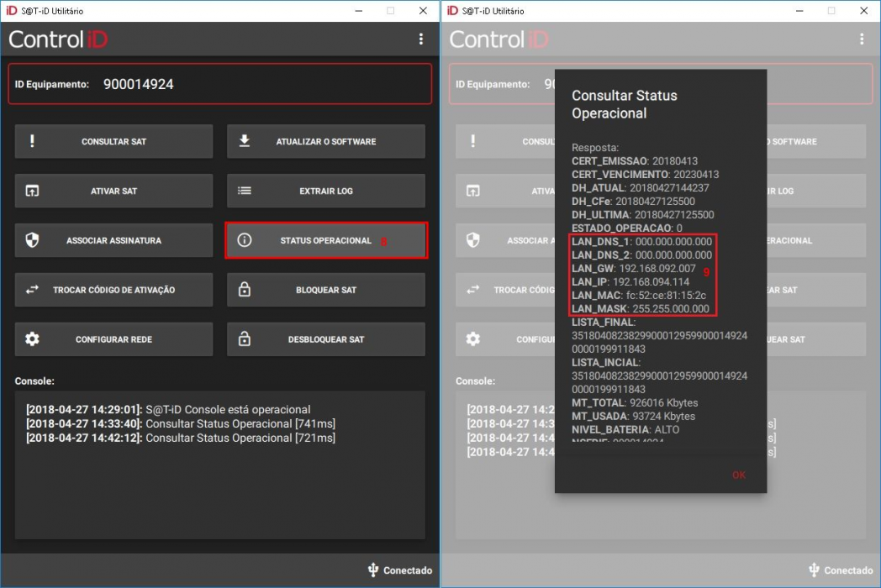Click the list icon on Extrair Log
Viewport: 881px width, 588px height.
click(245, 191)
